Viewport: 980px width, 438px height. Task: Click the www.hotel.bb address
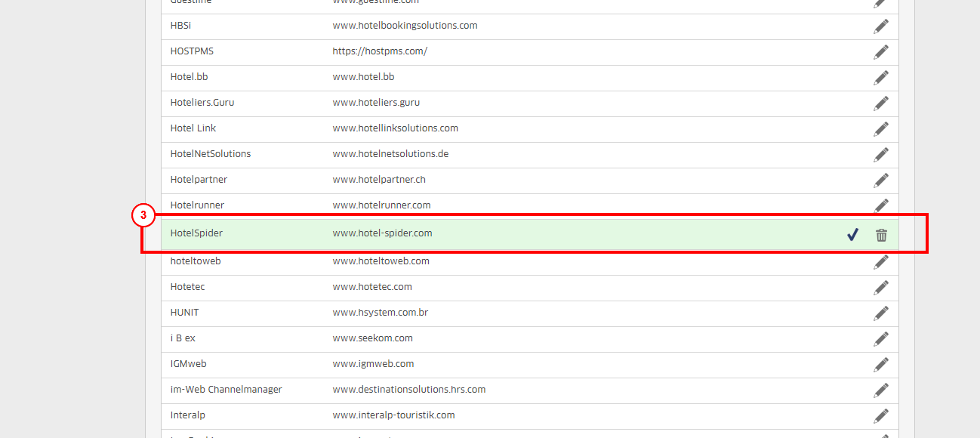click(x=363, y=77)
